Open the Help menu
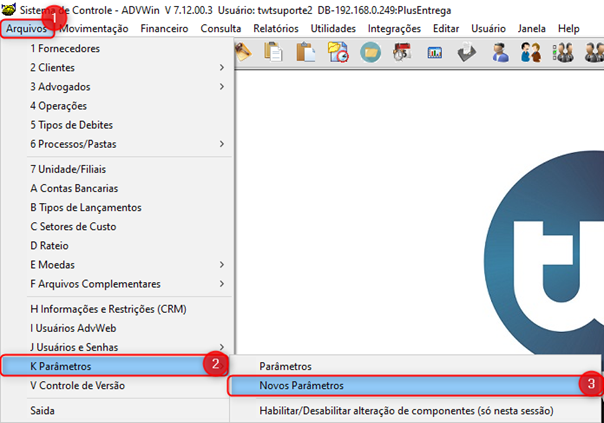Image resolution: width=604 pixels, height=423 pixels. [569, 29]
